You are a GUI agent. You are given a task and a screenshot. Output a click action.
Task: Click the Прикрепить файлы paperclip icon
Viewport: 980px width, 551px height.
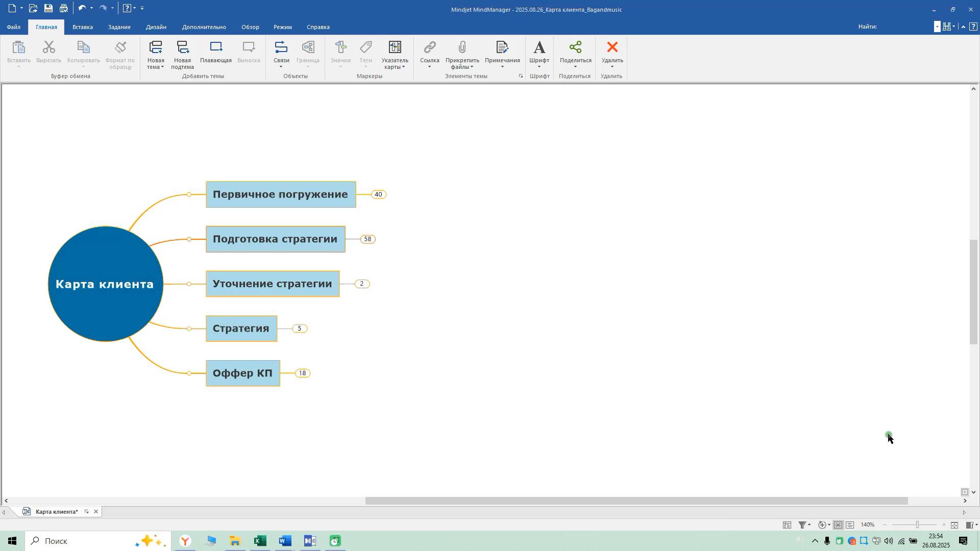tap(461, 48)
